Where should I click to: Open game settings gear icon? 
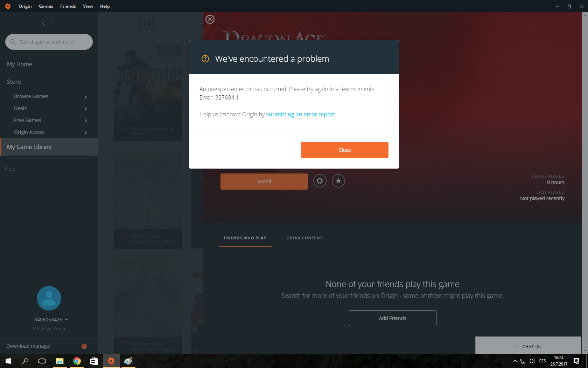point(320,181)
